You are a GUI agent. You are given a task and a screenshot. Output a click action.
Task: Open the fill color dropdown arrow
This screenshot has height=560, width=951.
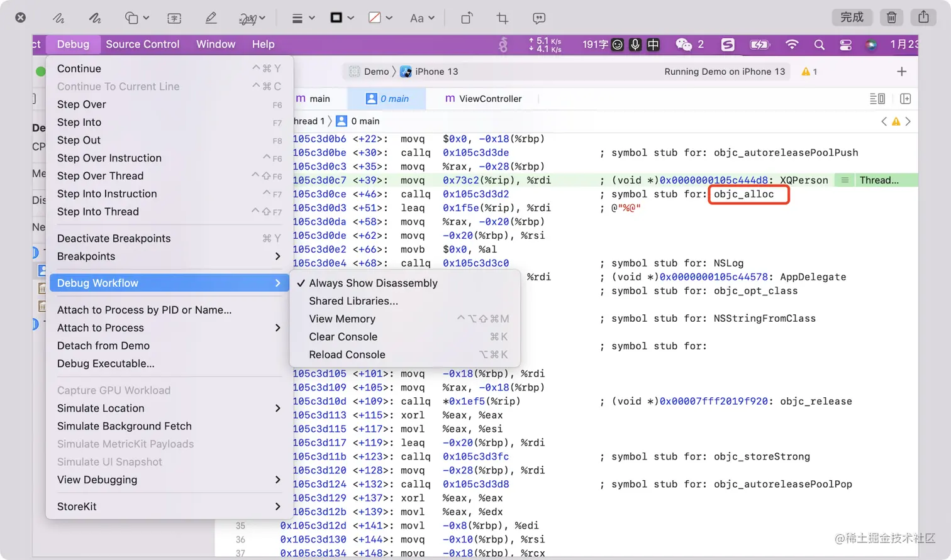389,18
